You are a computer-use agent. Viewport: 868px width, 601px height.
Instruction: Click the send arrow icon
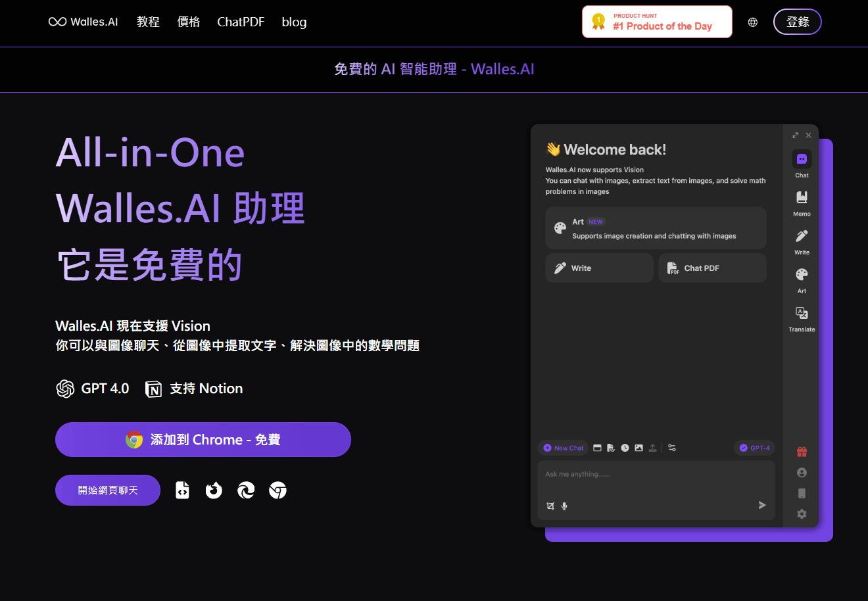coord(762,505)
